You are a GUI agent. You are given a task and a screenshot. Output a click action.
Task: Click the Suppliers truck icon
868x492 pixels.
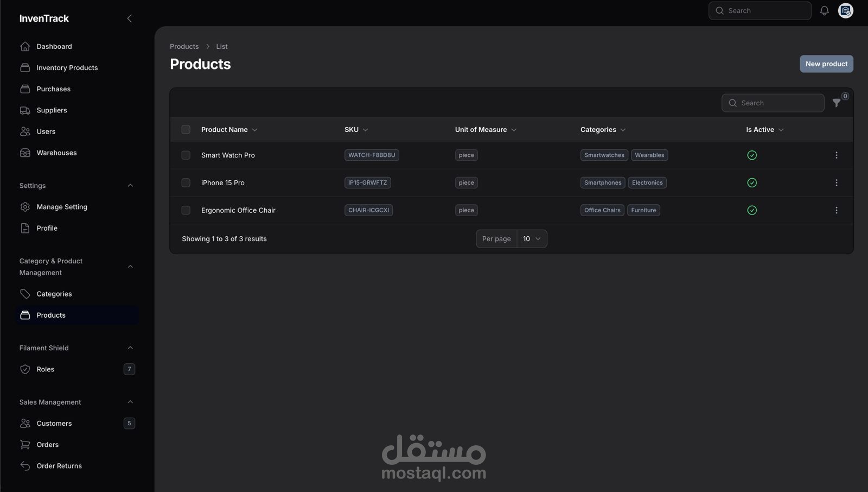pos(25,110)
